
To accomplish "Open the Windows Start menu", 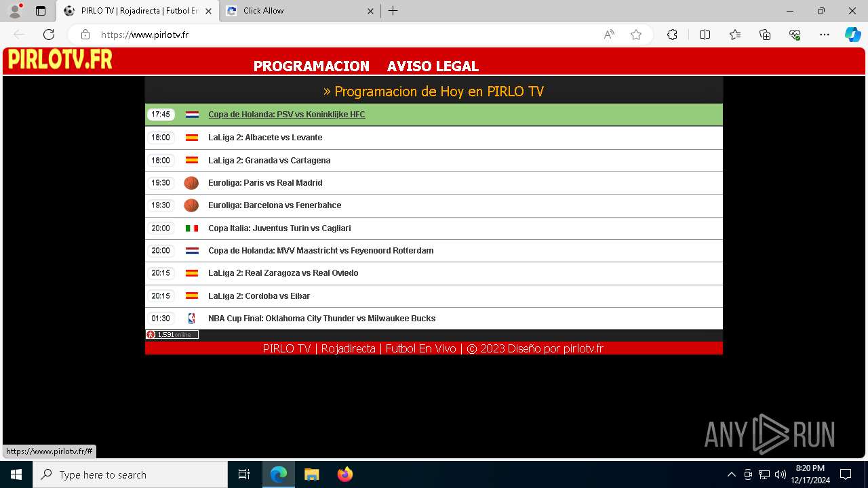I will point(16,474).
